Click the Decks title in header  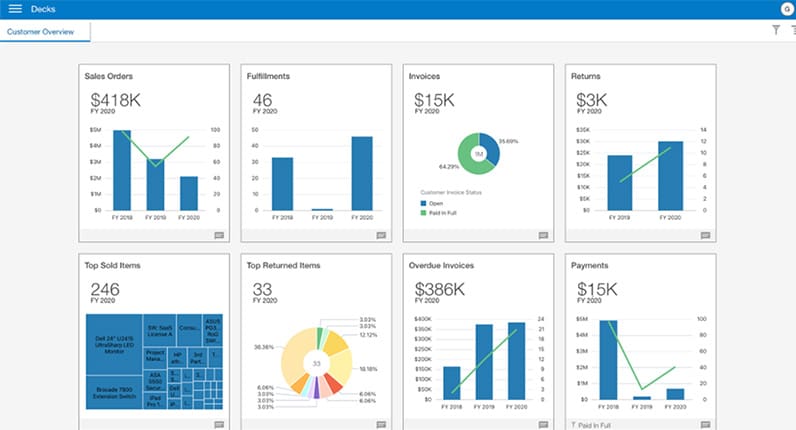coord(44,9)
